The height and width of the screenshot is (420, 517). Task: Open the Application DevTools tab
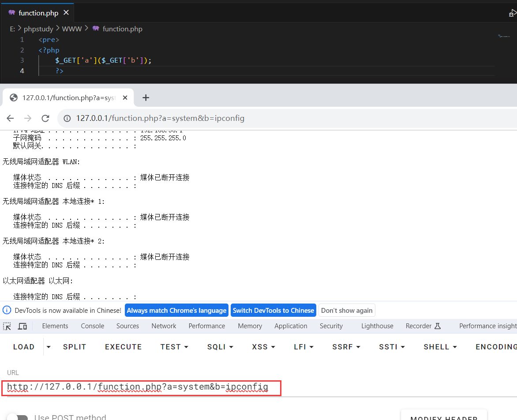coord(291,326)
